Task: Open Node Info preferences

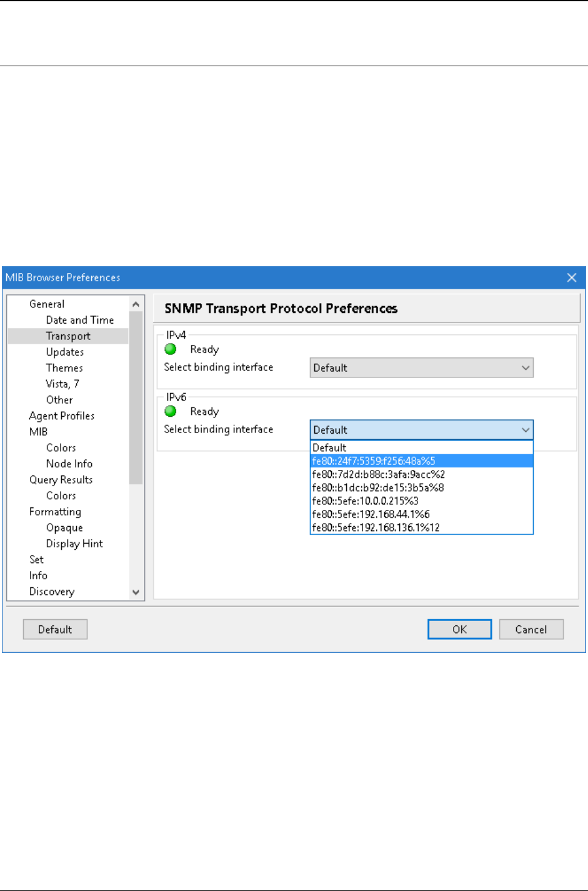Action: click(69, 464)
